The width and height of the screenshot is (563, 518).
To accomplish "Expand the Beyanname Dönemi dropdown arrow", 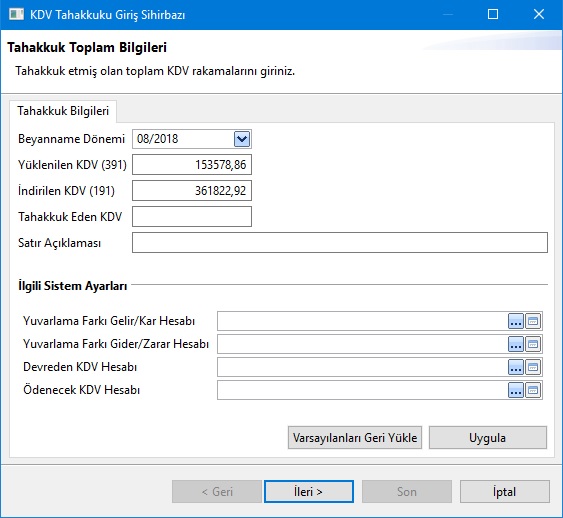I will (x=242, y=139).
